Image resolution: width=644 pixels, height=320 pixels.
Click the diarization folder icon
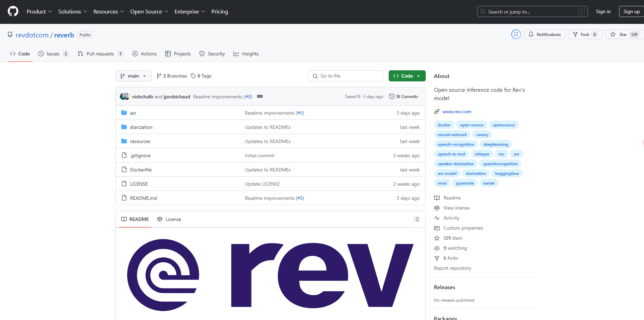pos(124,127)
